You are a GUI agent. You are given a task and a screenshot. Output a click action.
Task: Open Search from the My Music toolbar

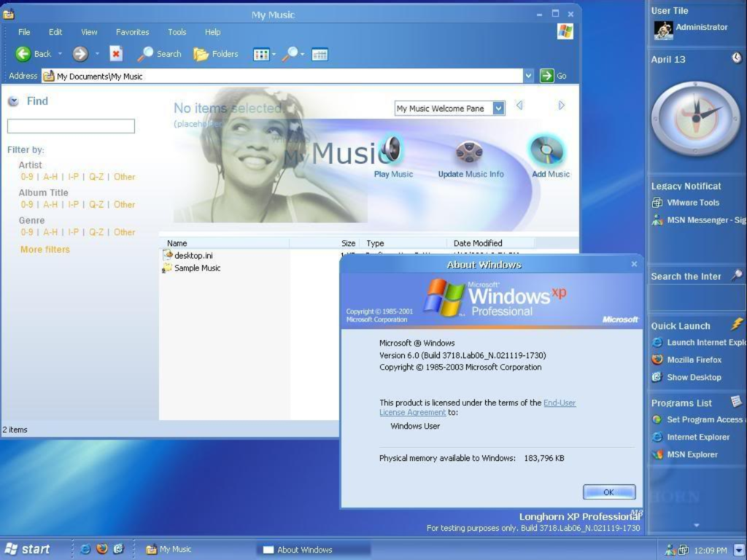pos(160,54)
